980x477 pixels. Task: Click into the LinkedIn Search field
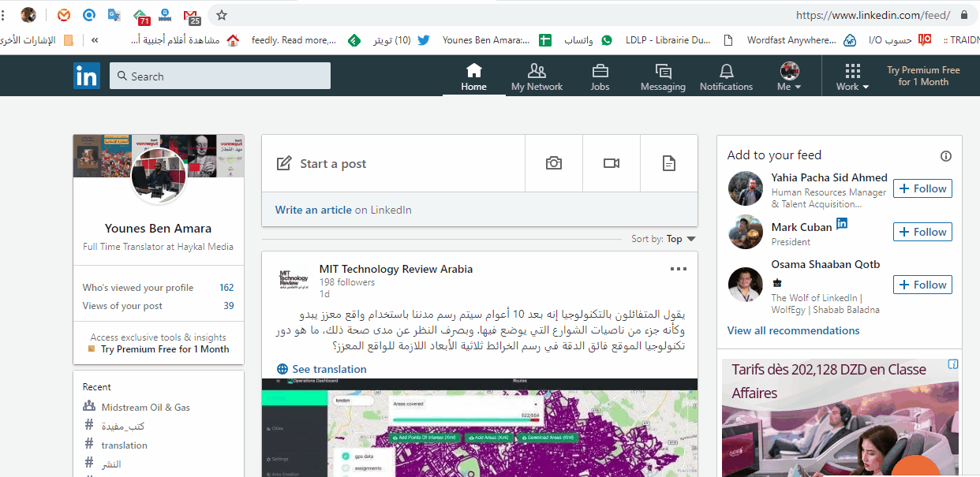pyautogui.click(x=221, y=76)
